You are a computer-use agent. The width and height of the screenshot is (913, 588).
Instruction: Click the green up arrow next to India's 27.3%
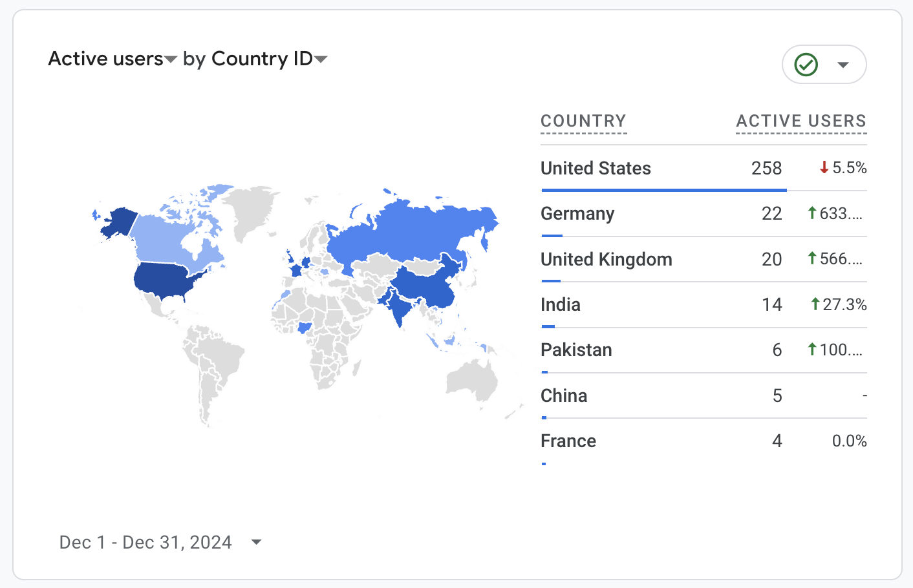point(815,304)
